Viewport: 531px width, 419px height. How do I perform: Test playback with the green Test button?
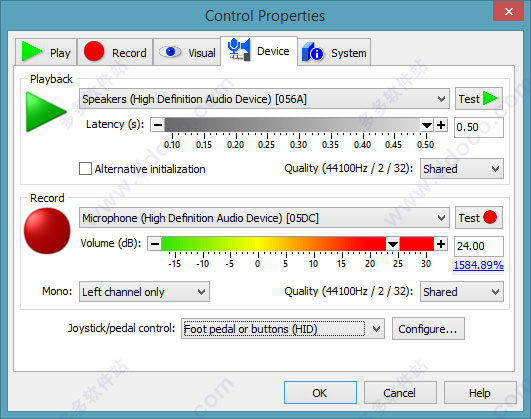[x=479, y=99]
